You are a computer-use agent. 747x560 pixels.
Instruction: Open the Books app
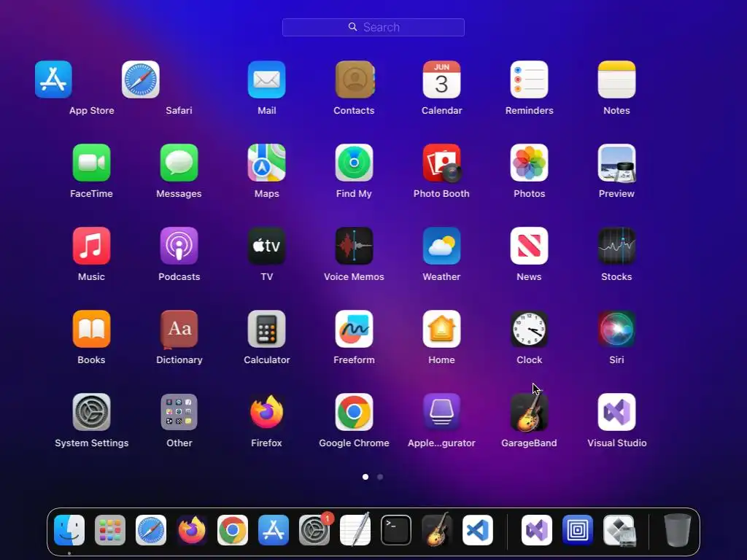coord(91,329)
